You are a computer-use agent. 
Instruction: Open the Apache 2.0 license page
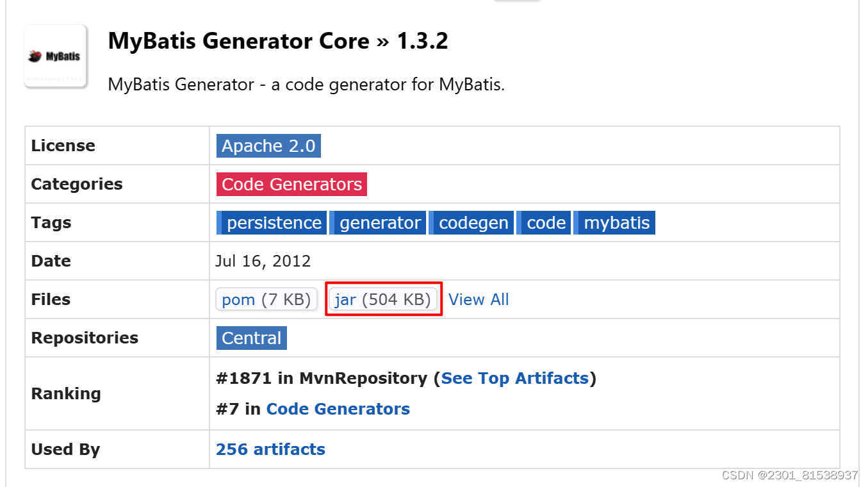point(268,145)
